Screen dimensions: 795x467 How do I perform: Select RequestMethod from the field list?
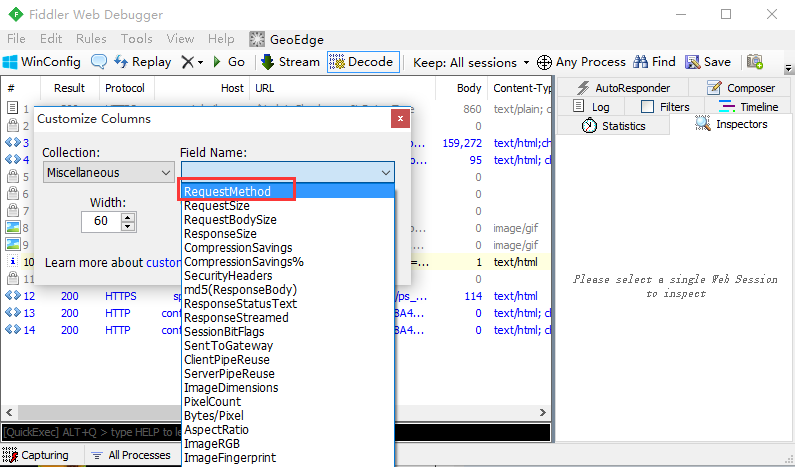(x=240, y=191)
